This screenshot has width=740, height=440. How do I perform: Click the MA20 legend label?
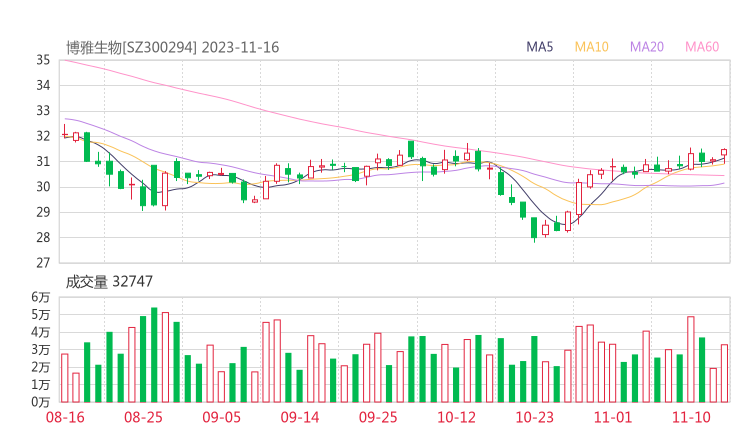pos(647,47)
